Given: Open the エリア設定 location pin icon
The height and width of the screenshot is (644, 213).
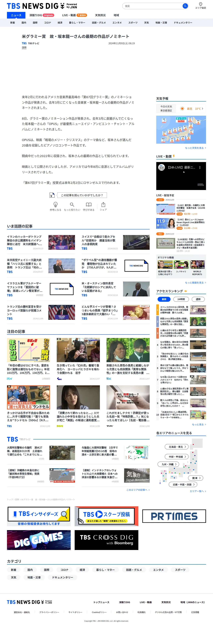Looking at the screenshot, I should [200, 4].
